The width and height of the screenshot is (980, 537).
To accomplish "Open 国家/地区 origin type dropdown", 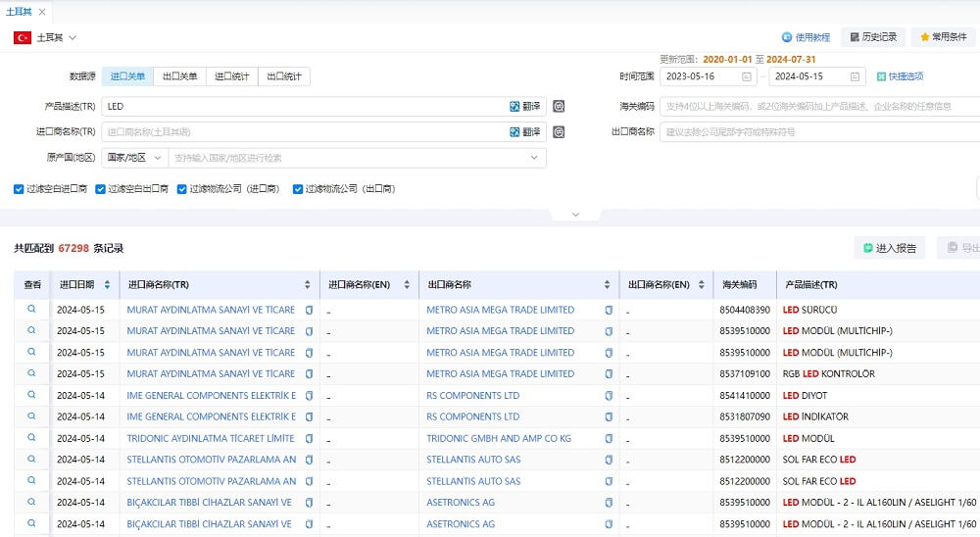I will tap(134, 158).
